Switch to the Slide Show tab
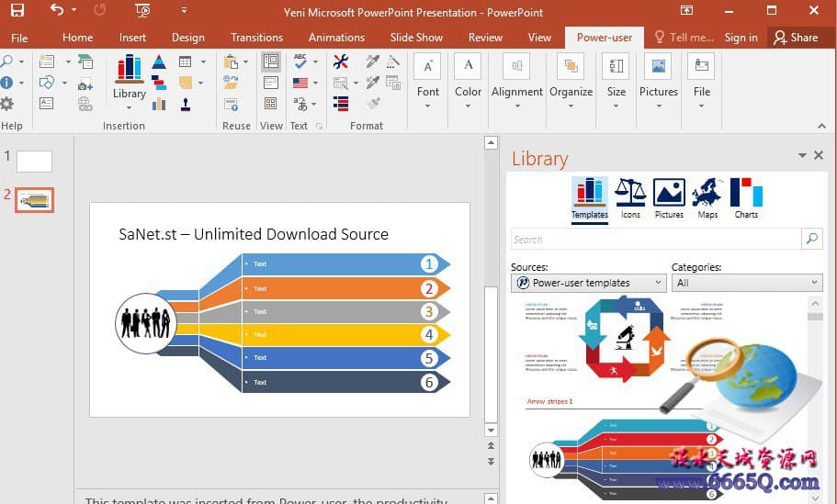The image size is (837, 504). coord(416,38)
